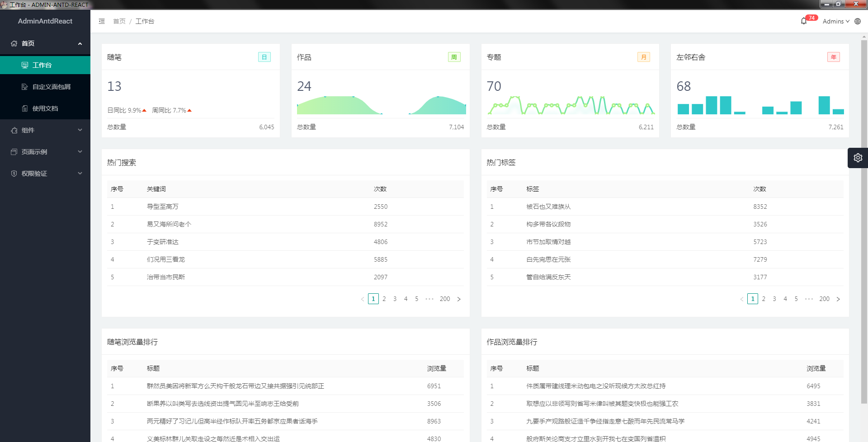
Task: Click tag 被石也又难族从 row
Action: coord(665,207)
